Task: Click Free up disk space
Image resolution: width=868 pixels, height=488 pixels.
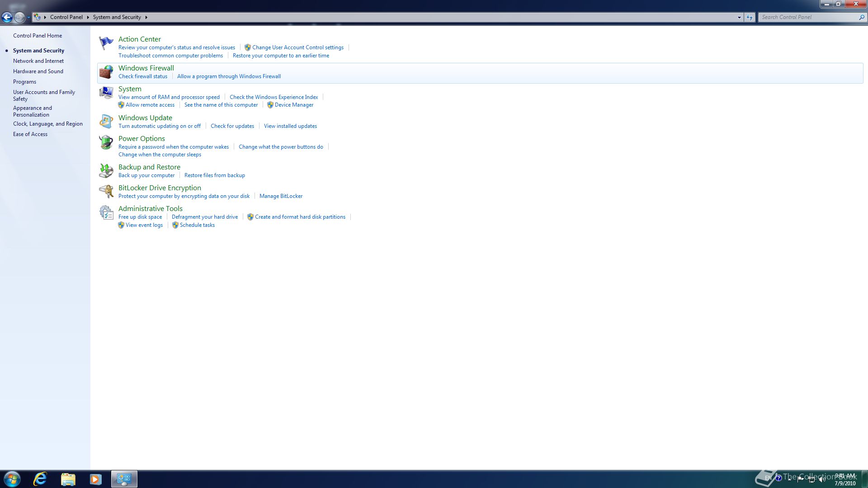Action: pyautogui.click(x=140, y=217)
